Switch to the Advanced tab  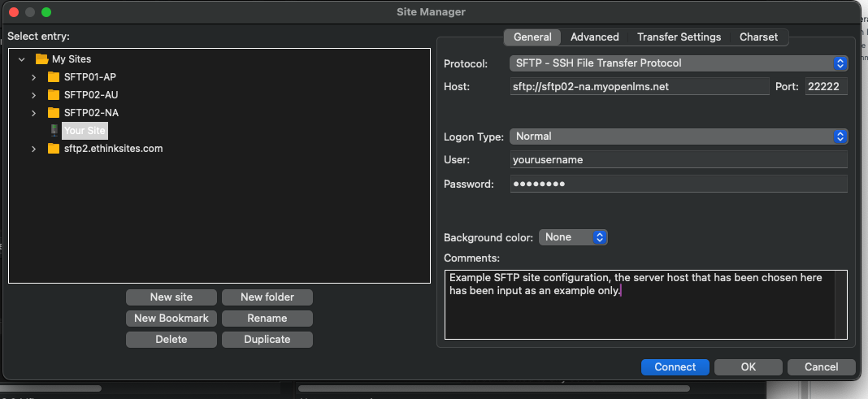pos(595,37)
